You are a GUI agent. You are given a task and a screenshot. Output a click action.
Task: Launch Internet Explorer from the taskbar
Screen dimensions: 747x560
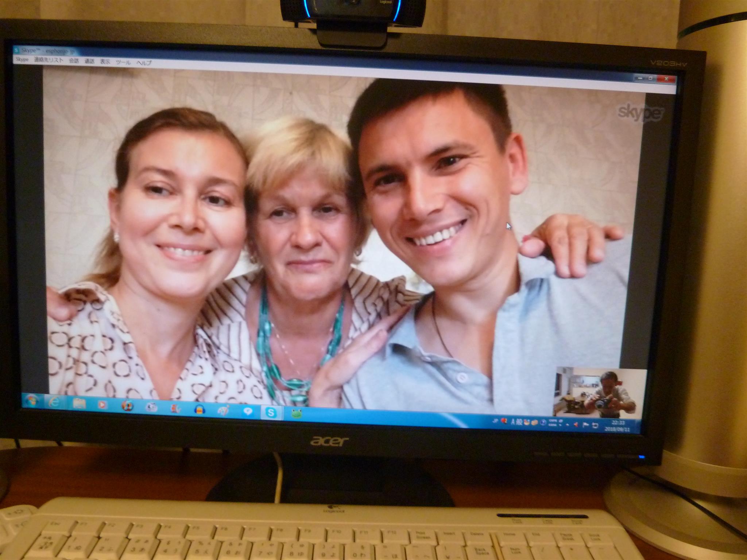55,402
